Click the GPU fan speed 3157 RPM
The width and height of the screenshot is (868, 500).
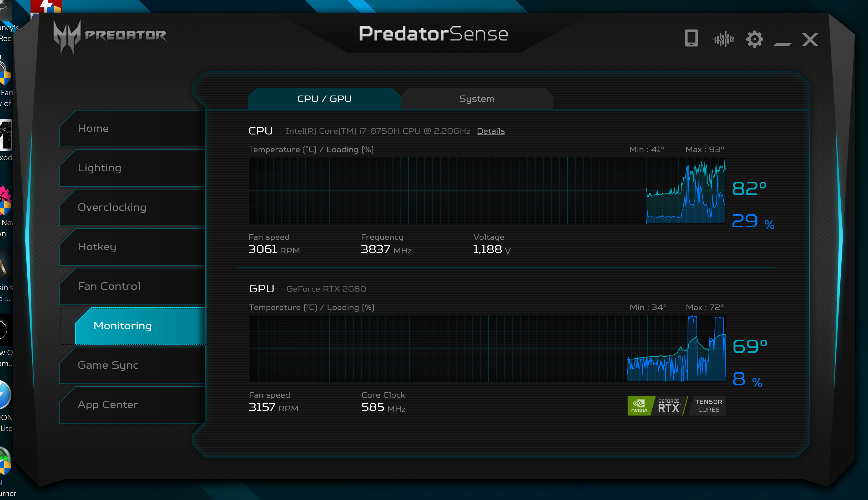pyautogui.click(x=274, y=407)
